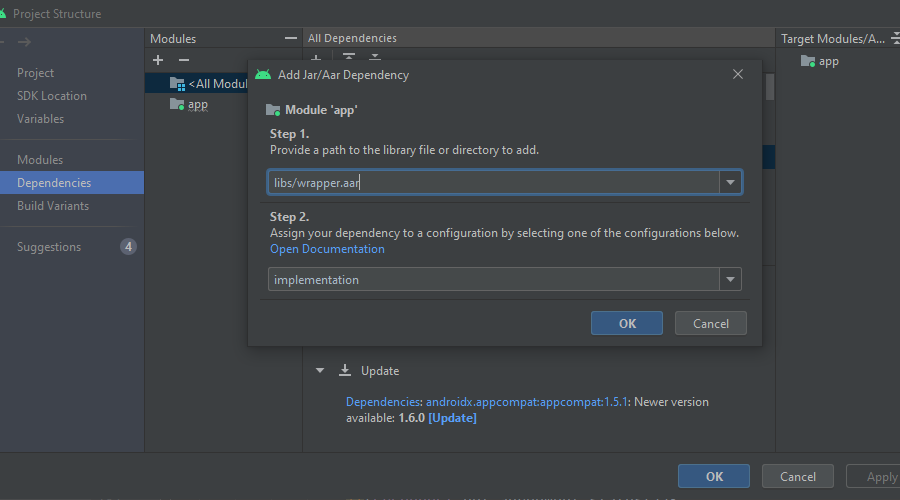Click the Update download icon
Viewport: 900px width, 500px height.
[345, 370]
